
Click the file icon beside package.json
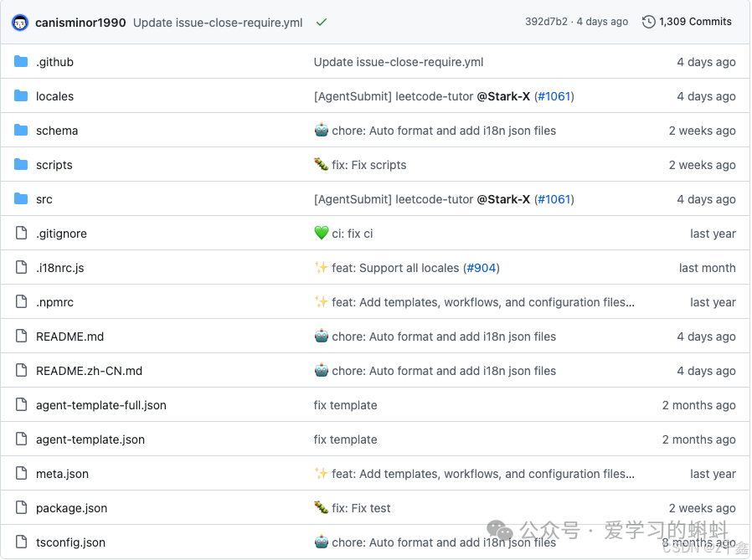click(21, 507)
